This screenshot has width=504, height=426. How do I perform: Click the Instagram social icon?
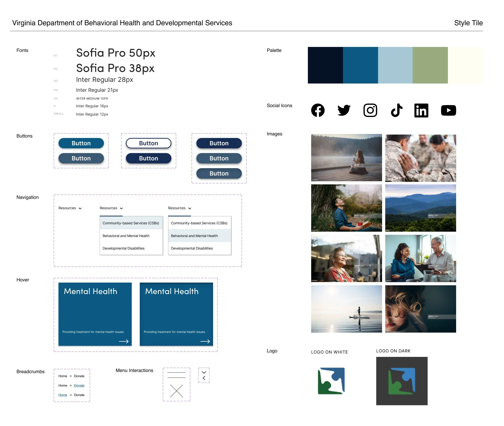370,110
